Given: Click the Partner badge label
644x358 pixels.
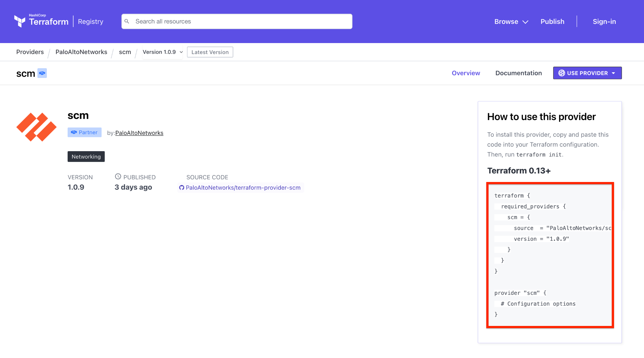Looking at the screenshot, I should [85, 132].
